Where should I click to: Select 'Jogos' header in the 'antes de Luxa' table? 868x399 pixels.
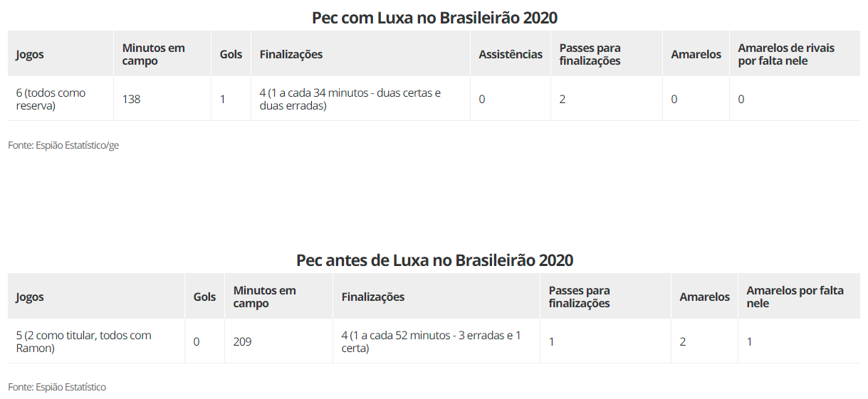tap(30, 297)
